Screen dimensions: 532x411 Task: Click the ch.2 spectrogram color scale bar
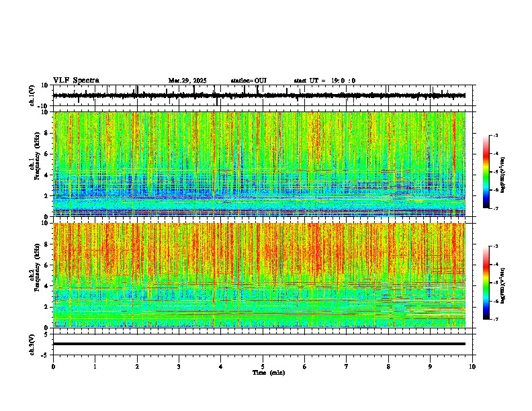(486, 283)
